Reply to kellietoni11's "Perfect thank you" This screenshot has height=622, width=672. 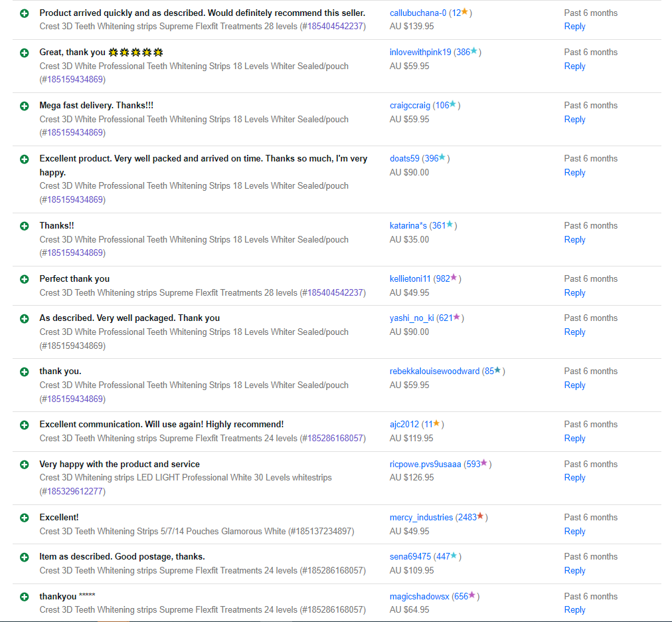[574, 293]
